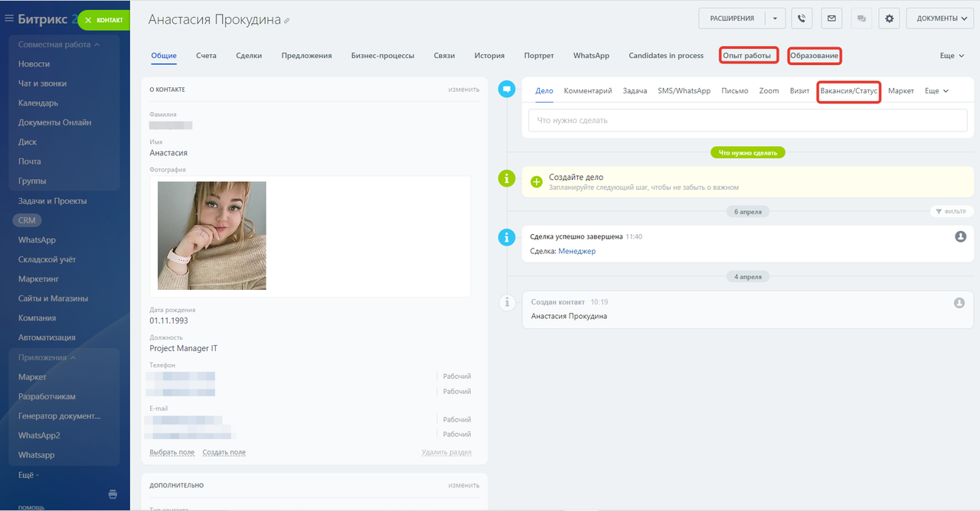Open the Опыт работы tab
Image resolution: width=980 pixels, height=511 pixels.
pyautogui.click(x=749, y=56)
